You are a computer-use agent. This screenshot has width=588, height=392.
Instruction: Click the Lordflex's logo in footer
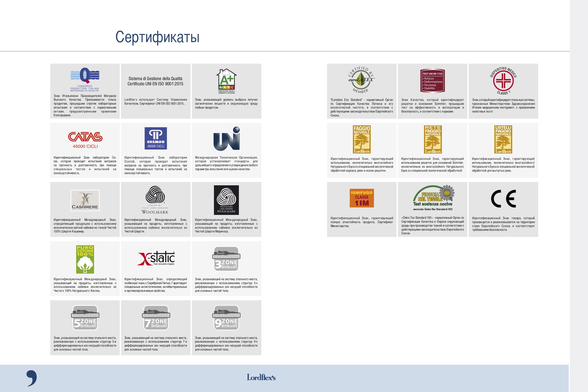point(261,377)
